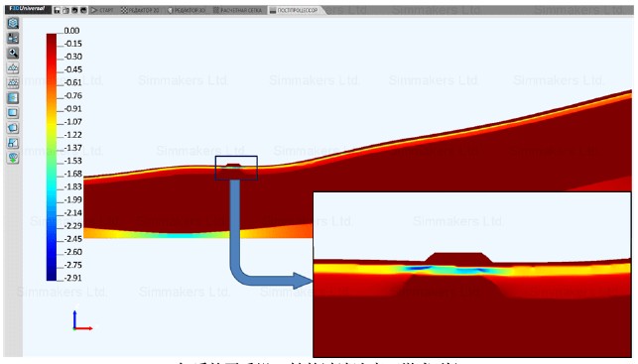Click the export icon with green arrow

tap(13, 159)
